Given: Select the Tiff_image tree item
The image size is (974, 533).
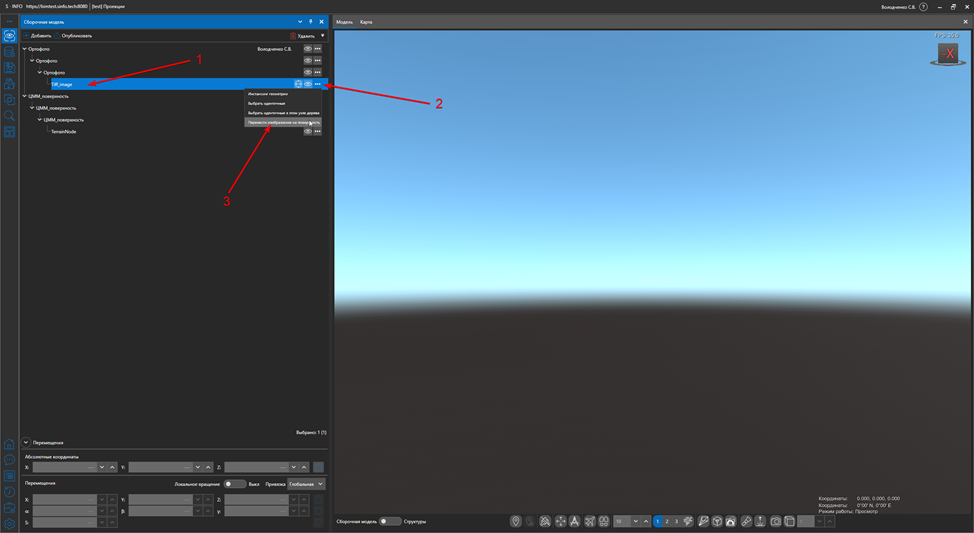Looking at the screenshot, I should pos(61,84).
